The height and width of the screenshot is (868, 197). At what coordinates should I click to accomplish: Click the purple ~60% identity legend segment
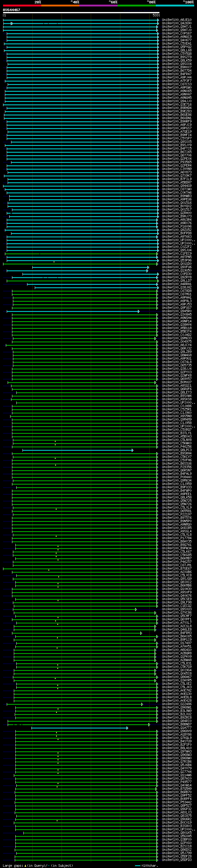tap(99, 6)
